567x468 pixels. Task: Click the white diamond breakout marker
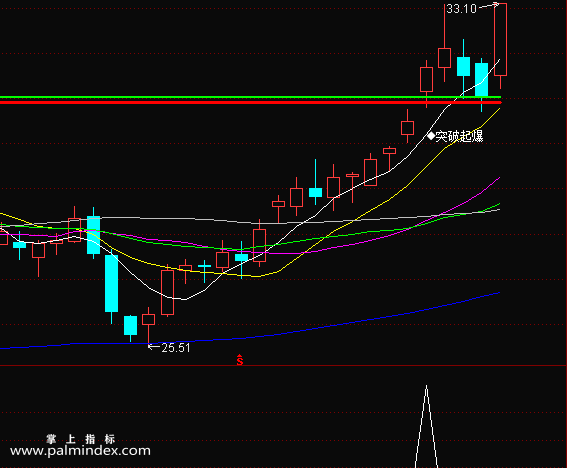point(431,136)
